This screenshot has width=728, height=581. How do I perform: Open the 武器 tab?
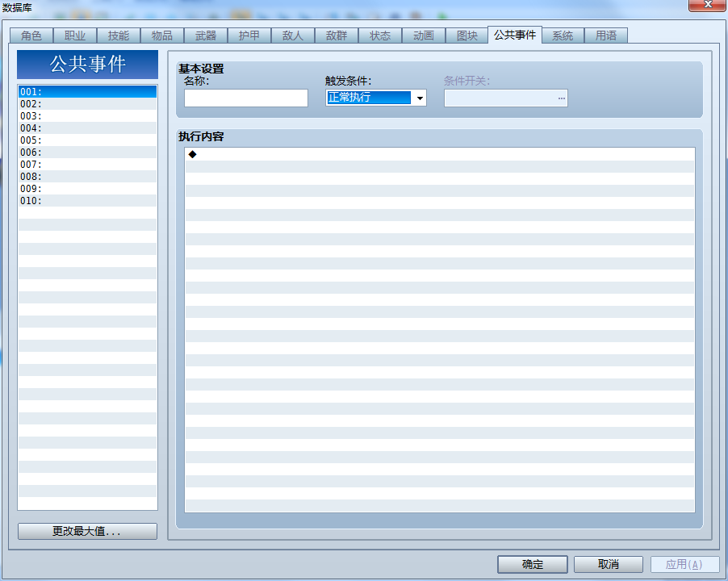click(206, 36)
